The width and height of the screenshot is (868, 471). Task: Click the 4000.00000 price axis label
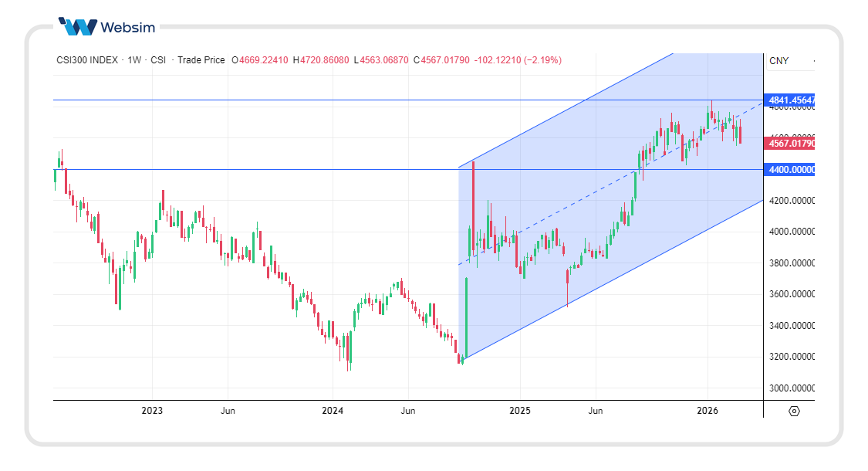tap(791, 232)
